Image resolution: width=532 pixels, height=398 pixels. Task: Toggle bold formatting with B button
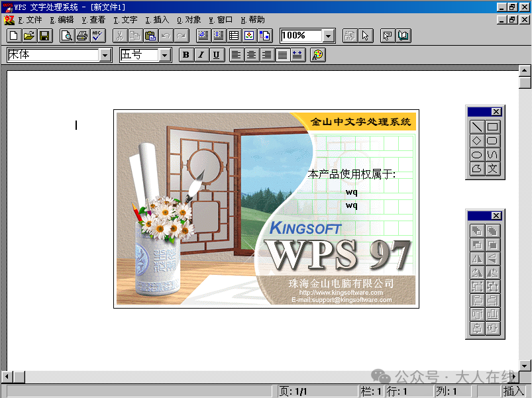pos(186,55)
